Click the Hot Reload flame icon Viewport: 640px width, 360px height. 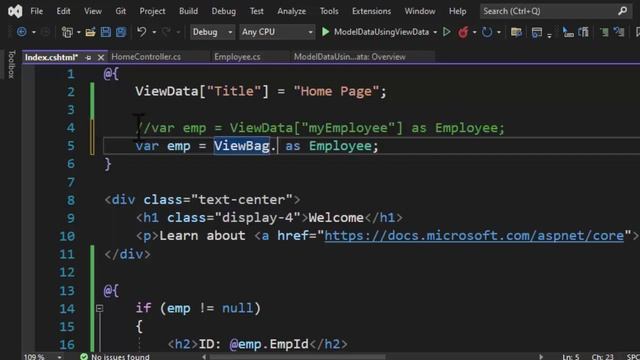tap(463, 32)
